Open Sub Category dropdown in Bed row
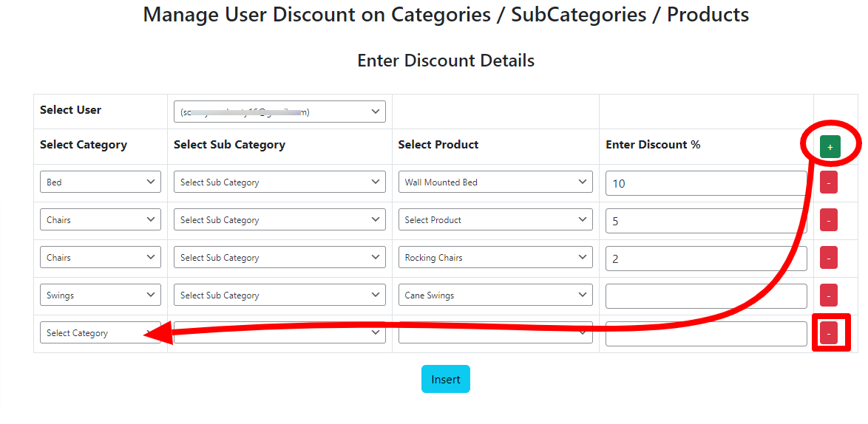 click(x=279, y=182)
